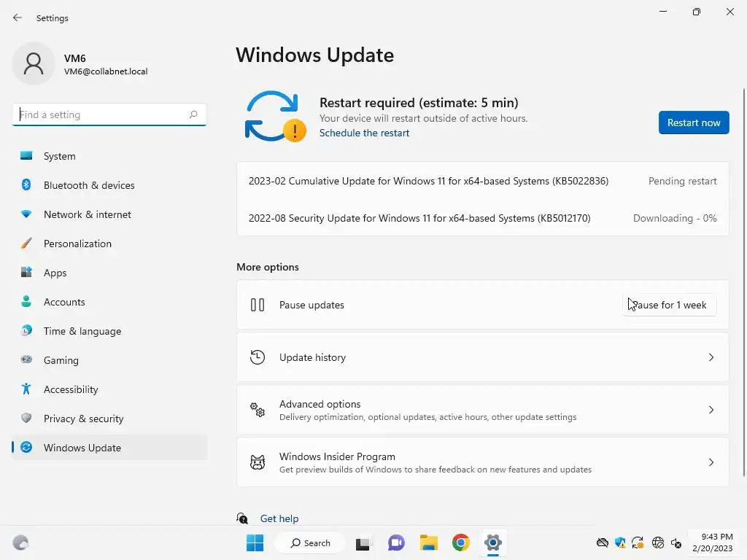The image size is (747, 560).
Task: Select Windows Update in navigation
Action: tap(109, 448)
